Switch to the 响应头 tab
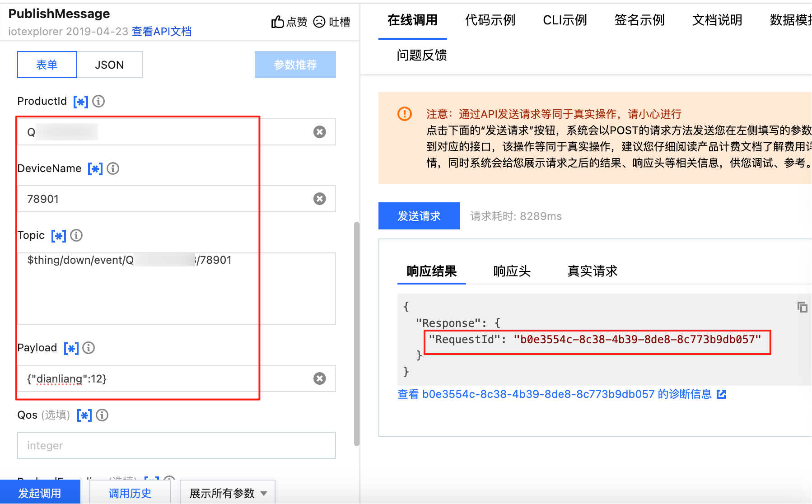Screen dimensions: 812x504 (x=512, y=271)
